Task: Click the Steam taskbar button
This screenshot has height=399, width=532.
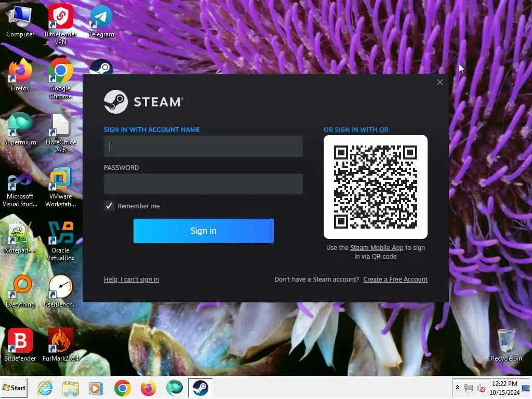Action: click(x=200, y=388)
